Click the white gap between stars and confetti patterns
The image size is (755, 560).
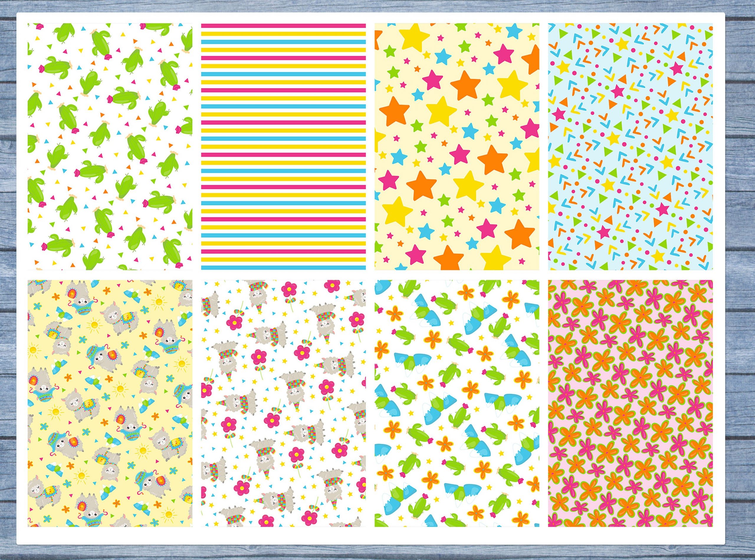click(x=544, y=146)
